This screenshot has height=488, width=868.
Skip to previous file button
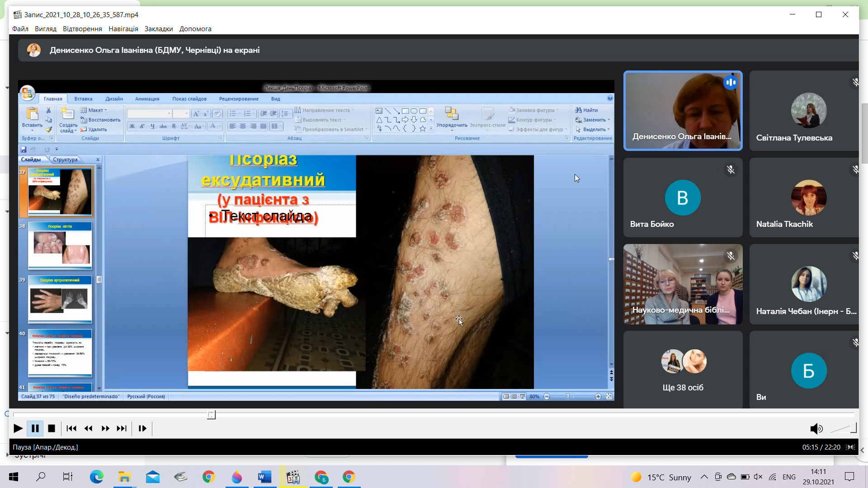point(71,428)
